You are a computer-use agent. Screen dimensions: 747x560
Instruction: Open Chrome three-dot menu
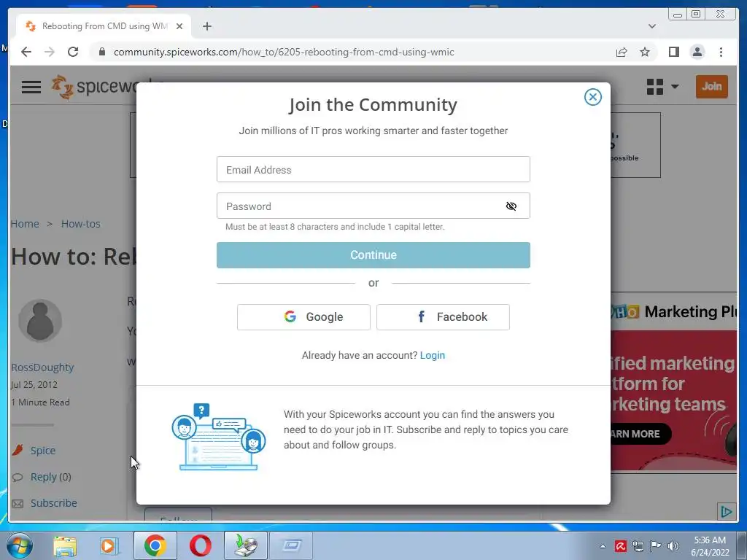click(721, 52)
